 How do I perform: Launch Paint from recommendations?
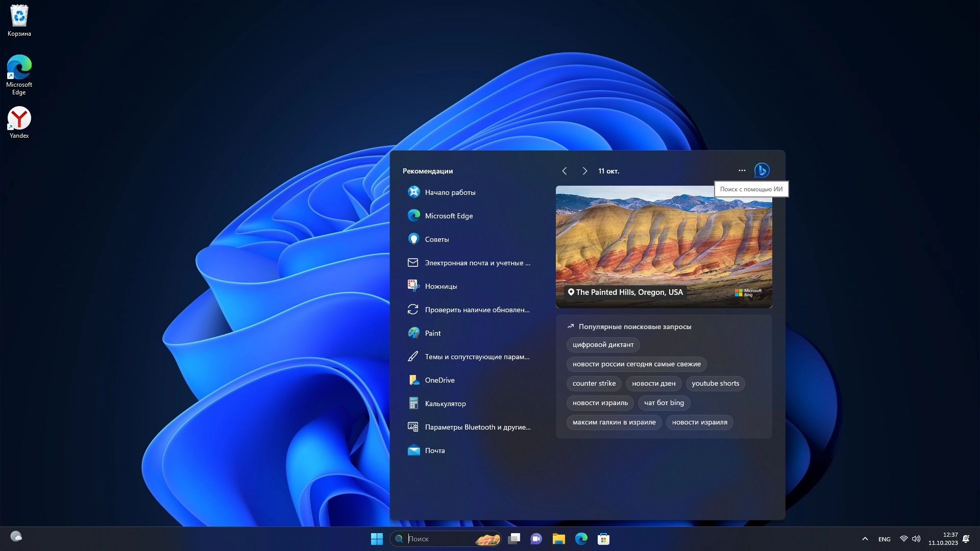pos(433,333)
